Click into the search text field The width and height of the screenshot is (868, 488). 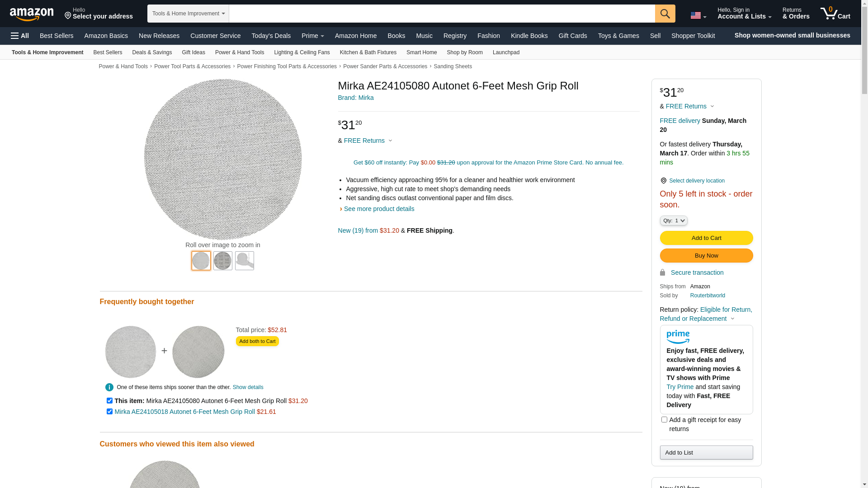[x=441, y=14]
